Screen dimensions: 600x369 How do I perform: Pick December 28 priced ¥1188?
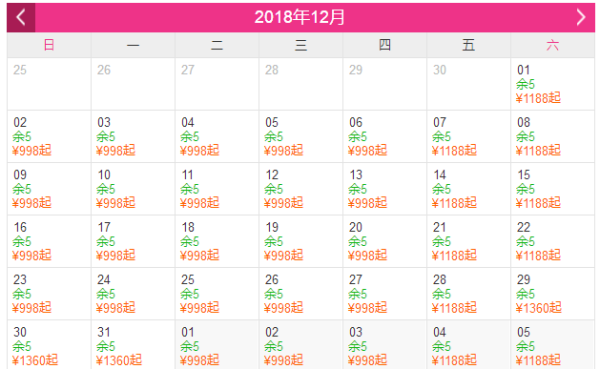coord(469,294)
